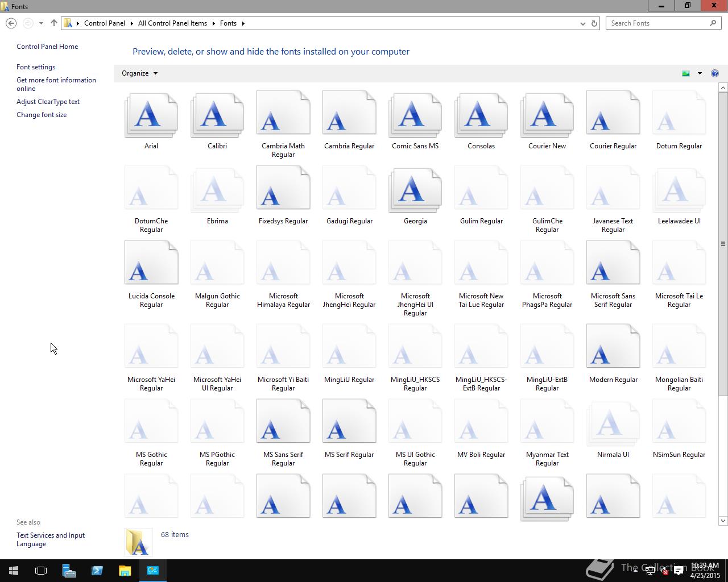Select the Modern Regular font icon
728x582 pixels.
[613, 346]
